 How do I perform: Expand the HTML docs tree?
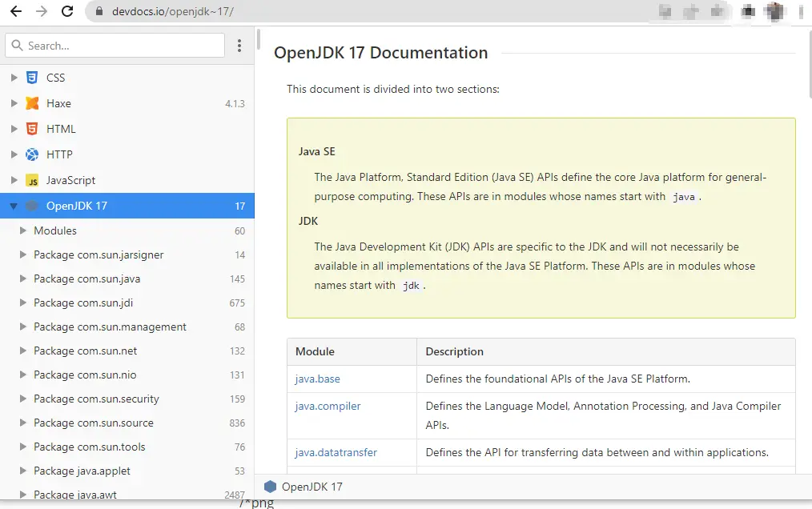(14, 129)
